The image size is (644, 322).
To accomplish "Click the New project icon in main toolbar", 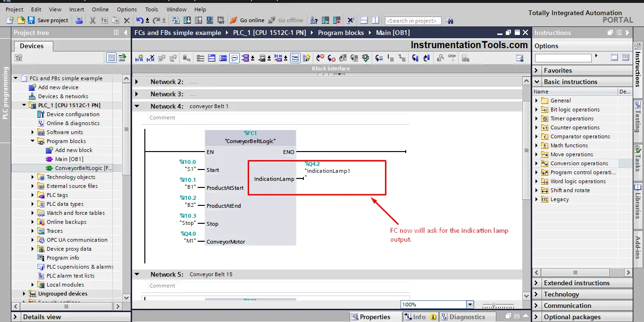I will point(10,20).
